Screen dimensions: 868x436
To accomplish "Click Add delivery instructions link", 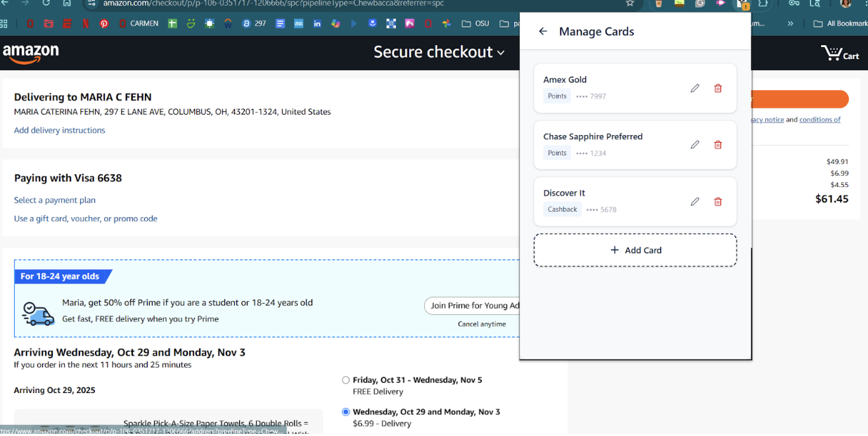I will [60, 130].
